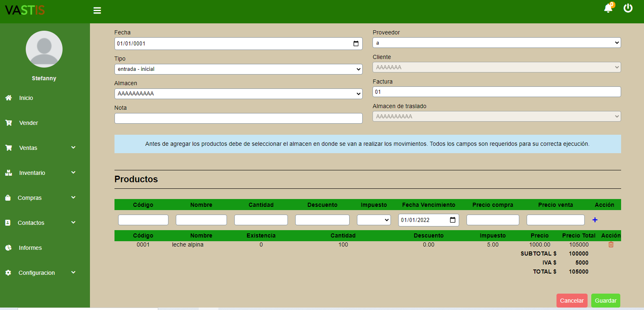The width and height of the screenshot is (644, 310).
Task: Click the home icon beside Inicio
Action: point(9,98)
